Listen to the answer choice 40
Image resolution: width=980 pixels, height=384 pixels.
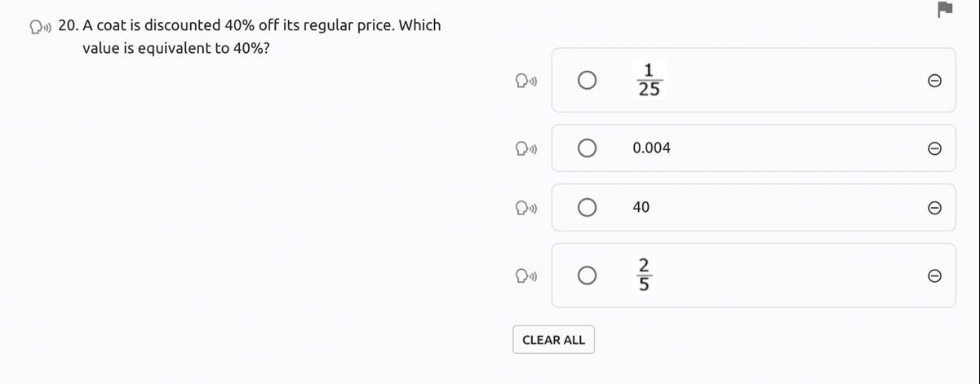click(x=525, y=208)
